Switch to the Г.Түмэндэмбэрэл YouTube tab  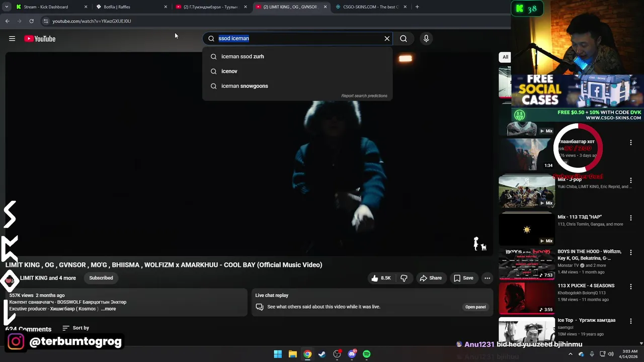(x=211, y=7)
